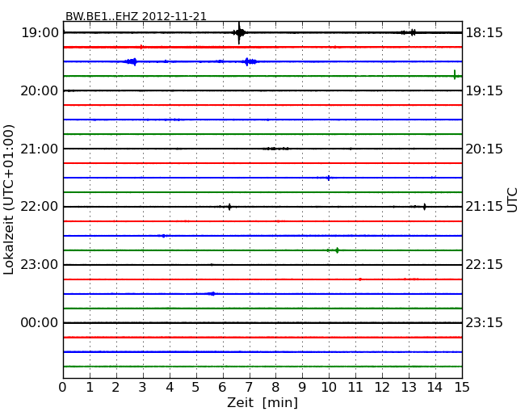Click x-axis tick label 0
The width and height of the screenshot is (525, 420).
pyautogui.click(x=63, y=387)
